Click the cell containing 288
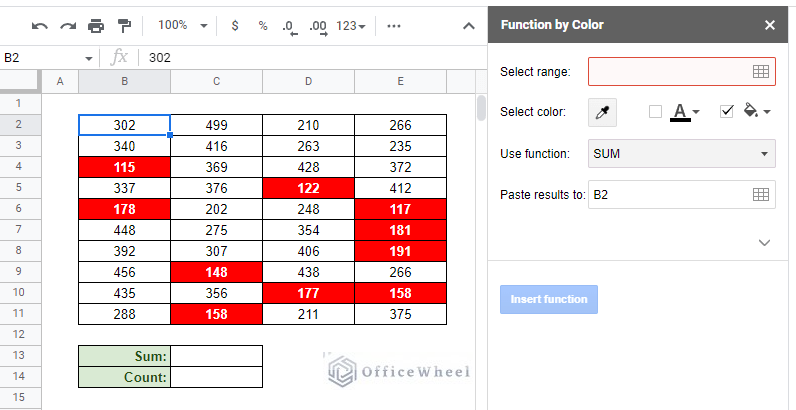Screen dimensions: 796x410 (x=124, y=314)
